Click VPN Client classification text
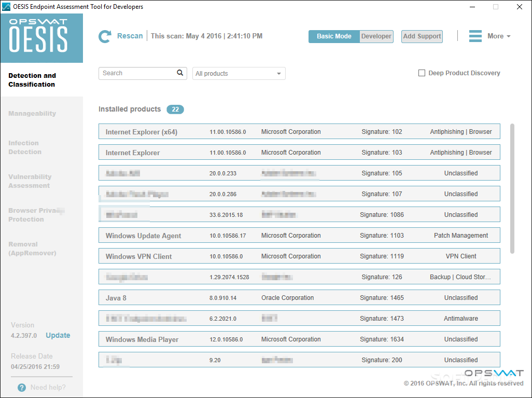 pyautogui.click(x=461, y=256)
